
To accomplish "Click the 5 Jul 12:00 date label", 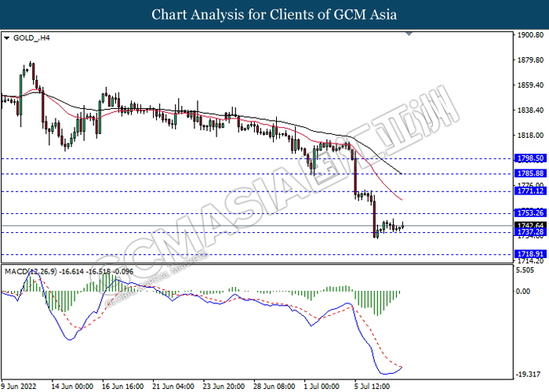I will point(372,387).
